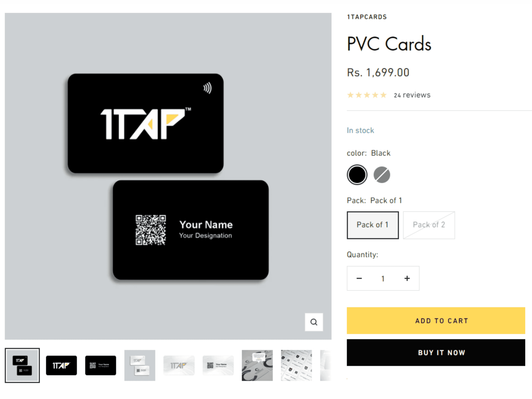Viewport: 532px width, 399px height.
Task: Select the two white cards thumbnail
Action: (140, 365)
